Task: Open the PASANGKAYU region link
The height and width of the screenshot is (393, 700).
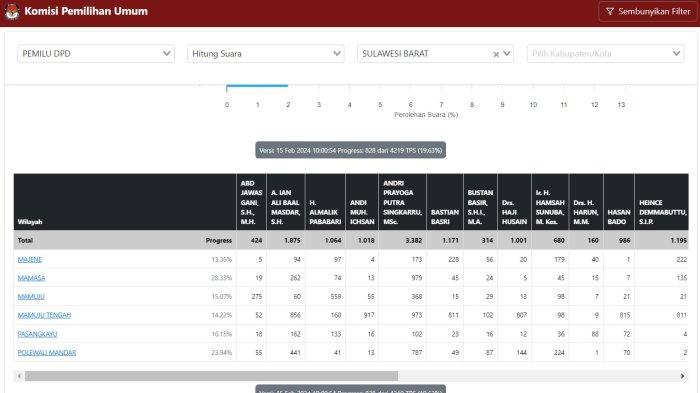Action: tap(37, 334)
